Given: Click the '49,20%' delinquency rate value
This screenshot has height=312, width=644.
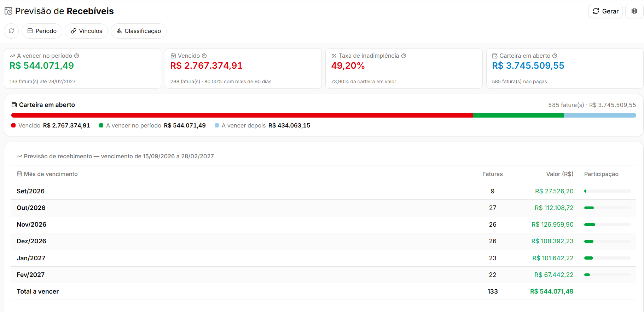Looking at the screenshot, I should tap(348, 66).
